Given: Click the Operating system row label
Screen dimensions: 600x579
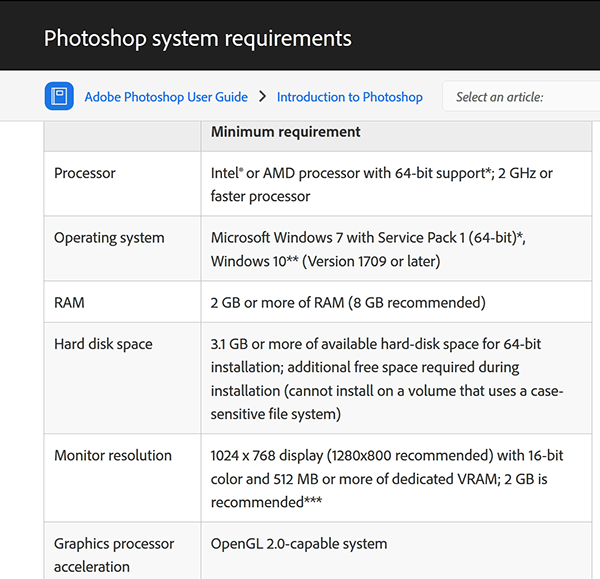Looking at the screenshot, I should point(109,238).
